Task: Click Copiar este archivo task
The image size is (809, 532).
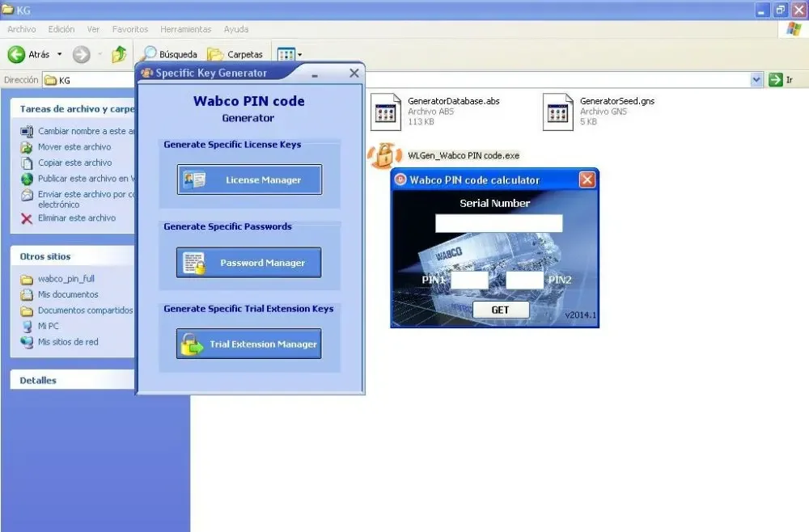Action: pyautogui.click(x=74, y=163)
